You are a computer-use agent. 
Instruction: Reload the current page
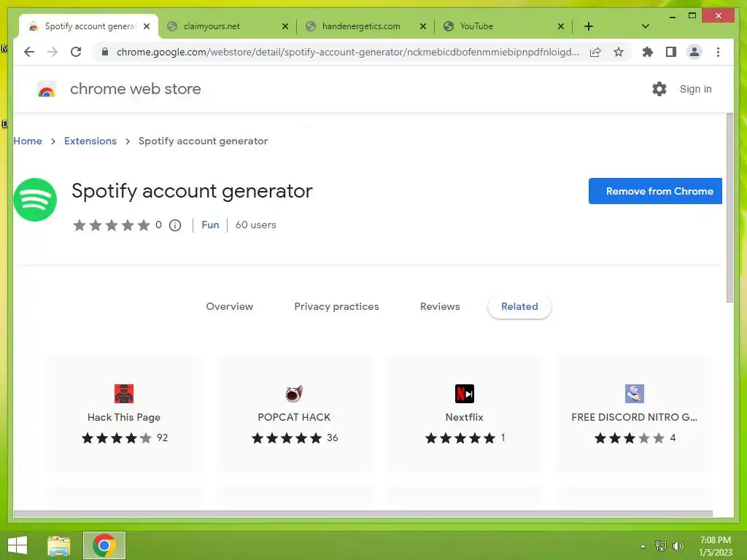[76, 52]
